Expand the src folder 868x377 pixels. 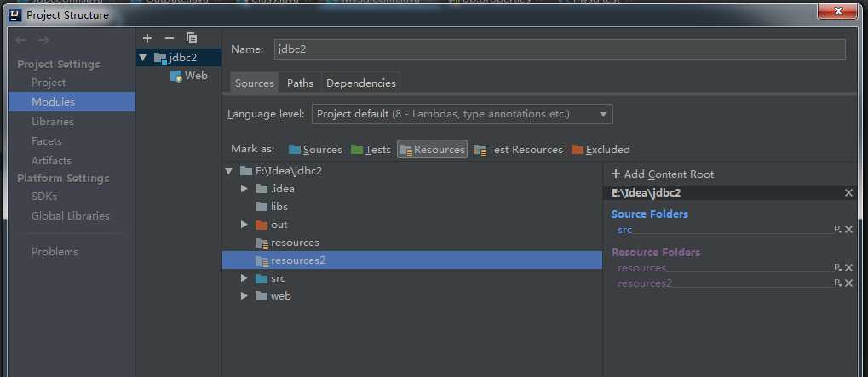(x=244, y=278)
